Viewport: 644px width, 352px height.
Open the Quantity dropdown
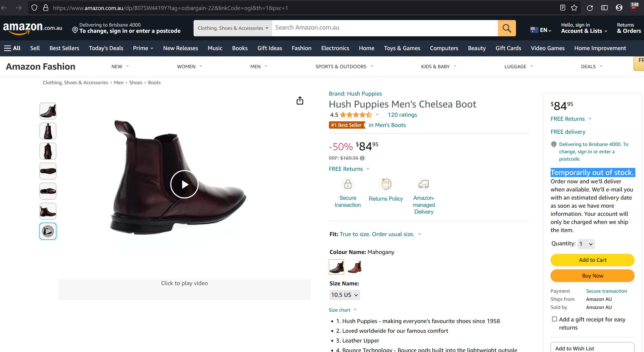click(x=586, y=244)
